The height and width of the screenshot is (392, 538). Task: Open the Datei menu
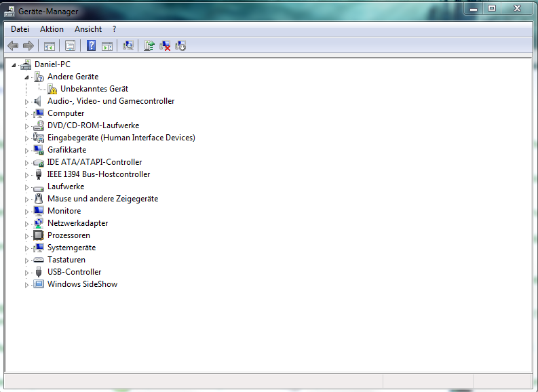click(20, 29)
